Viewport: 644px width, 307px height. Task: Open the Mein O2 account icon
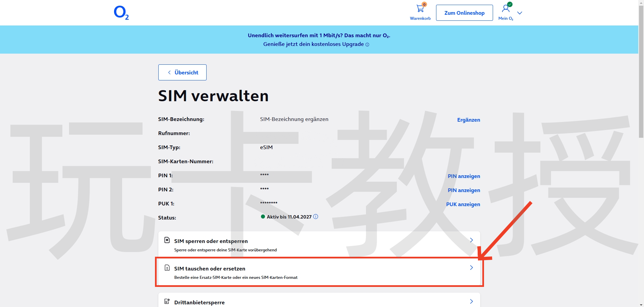click(506, 12)
